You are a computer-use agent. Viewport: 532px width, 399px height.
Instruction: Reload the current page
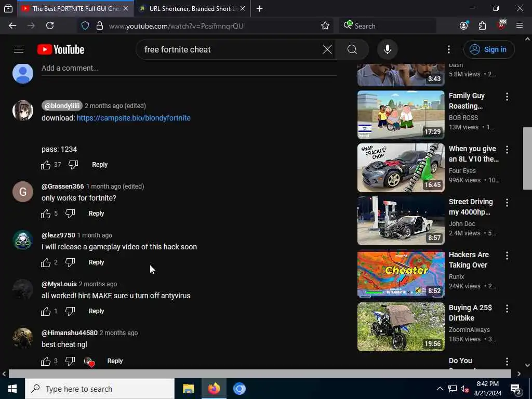50,26
